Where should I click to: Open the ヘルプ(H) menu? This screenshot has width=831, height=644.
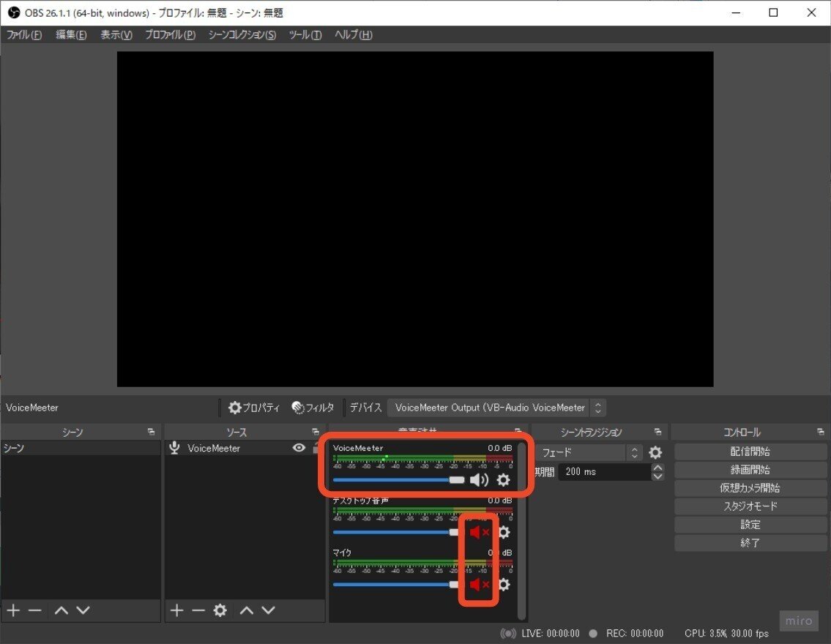pyautogui.click(x=353, y=35)
